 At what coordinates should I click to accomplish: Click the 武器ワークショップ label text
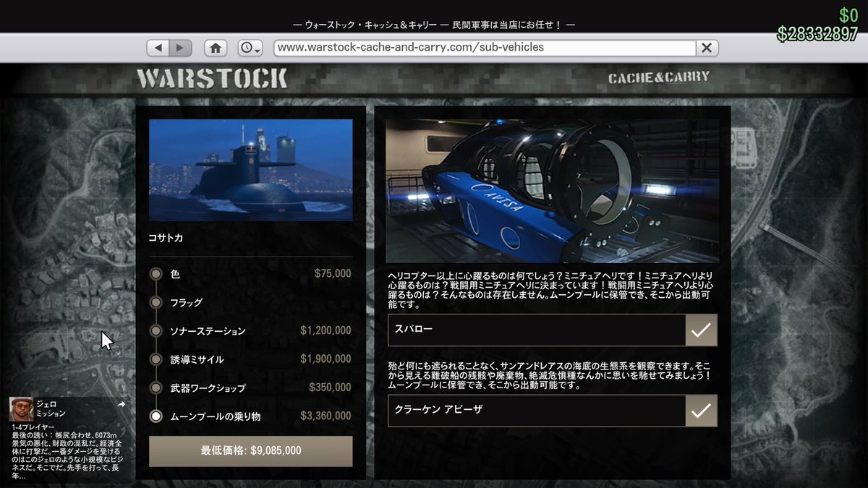click(x=208, y=388)
